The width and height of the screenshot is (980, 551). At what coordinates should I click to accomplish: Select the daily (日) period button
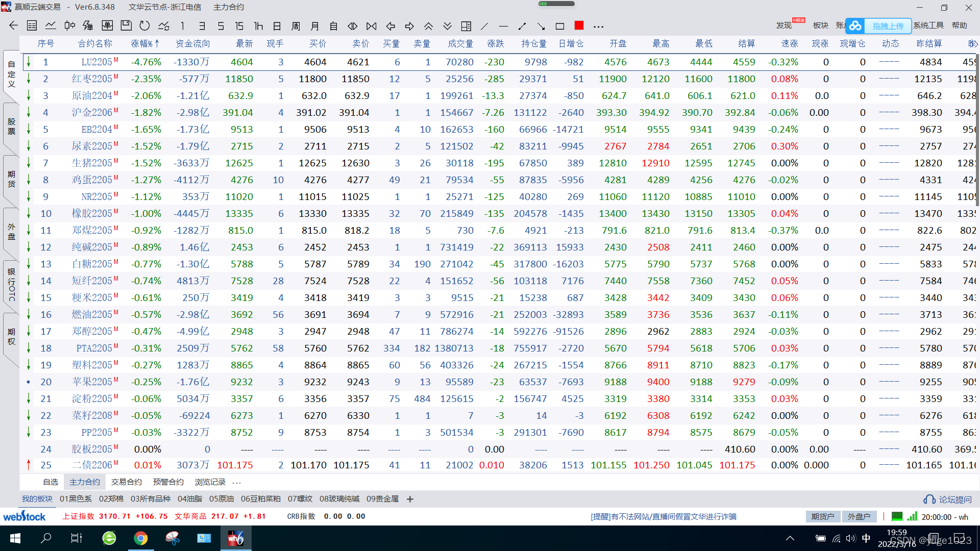click(277, 26)
